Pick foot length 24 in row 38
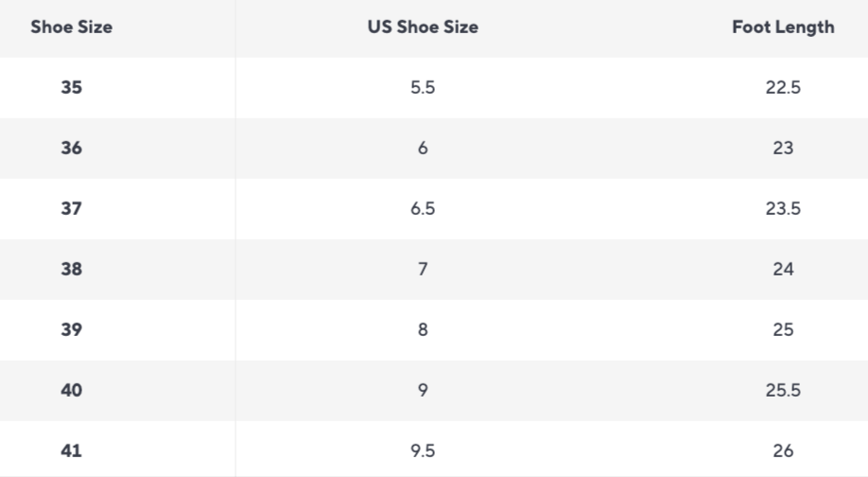The height and width of the screenshot is (477, 868). point(783,270)
